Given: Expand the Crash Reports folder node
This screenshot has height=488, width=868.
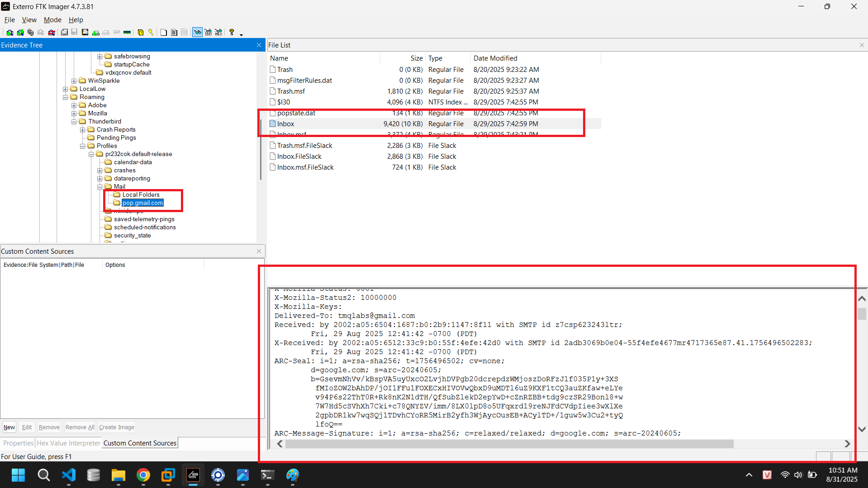Looking at the screenshot, I should (82, 130).
